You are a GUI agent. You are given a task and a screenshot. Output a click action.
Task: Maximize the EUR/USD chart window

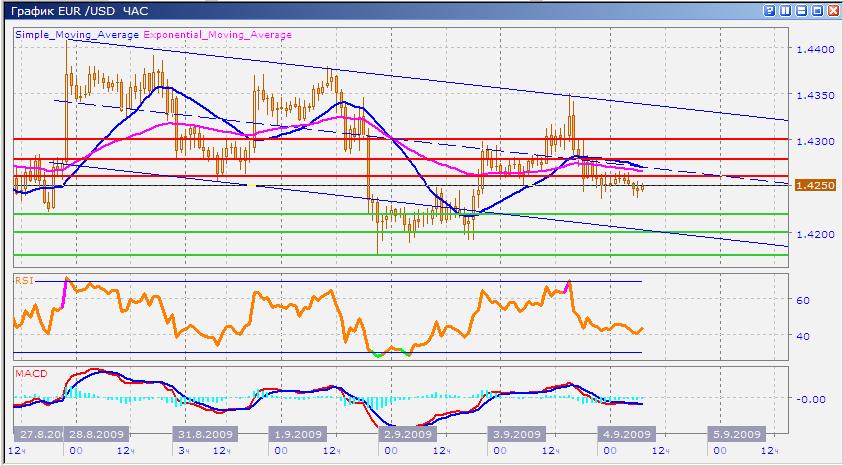(817, 10)
